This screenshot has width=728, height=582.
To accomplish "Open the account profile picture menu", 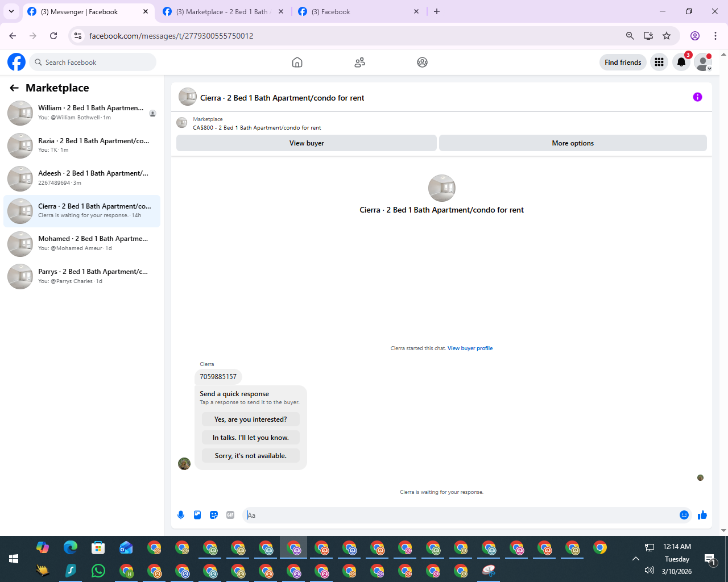I will pyautogui.click(x=704, y=63).
